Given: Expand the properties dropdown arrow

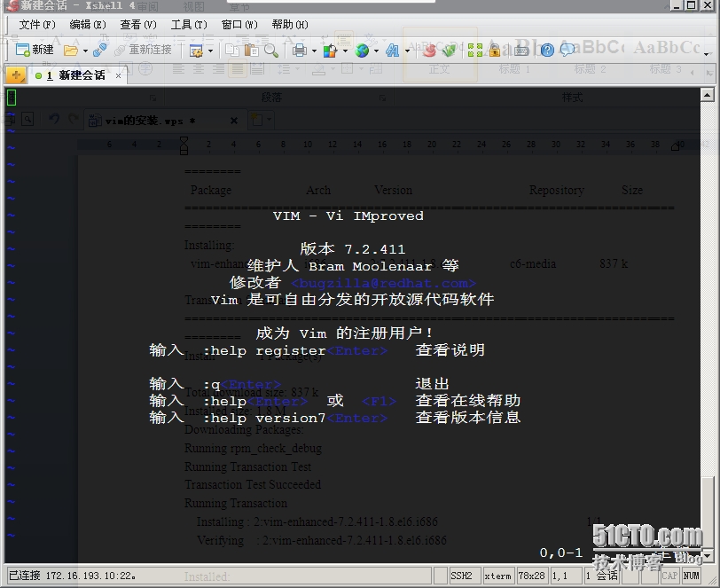Looking at the screenshot, I should click(210, 51).
